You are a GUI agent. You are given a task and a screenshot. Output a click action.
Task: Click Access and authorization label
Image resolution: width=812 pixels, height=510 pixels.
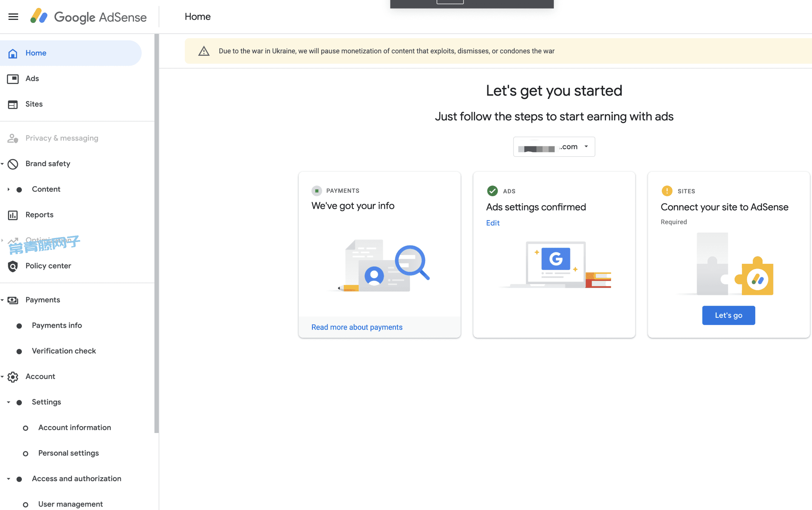tap(76, 479)
